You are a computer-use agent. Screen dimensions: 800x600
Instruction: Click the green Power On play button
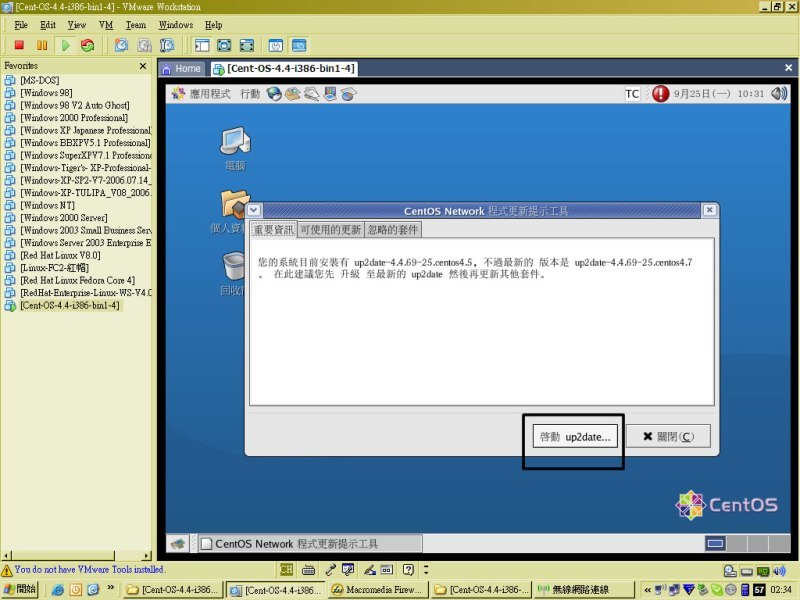coord(65,45)
